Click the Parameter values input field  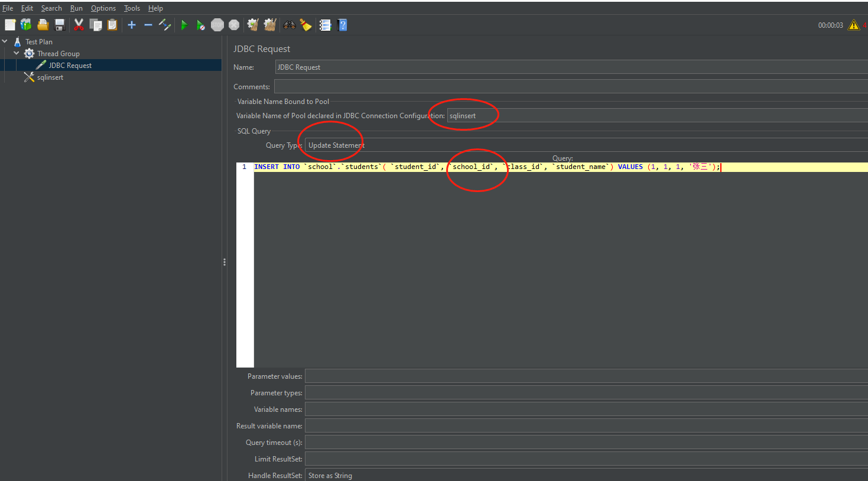tap(585, 376)
